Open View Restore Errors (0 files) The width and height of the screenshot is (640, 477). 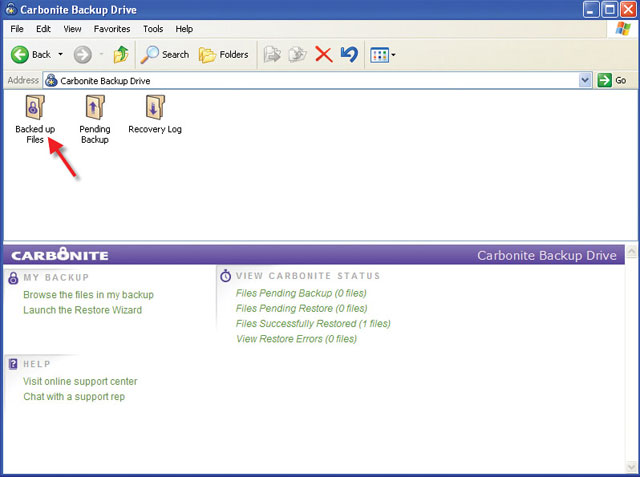coord(296,339)
